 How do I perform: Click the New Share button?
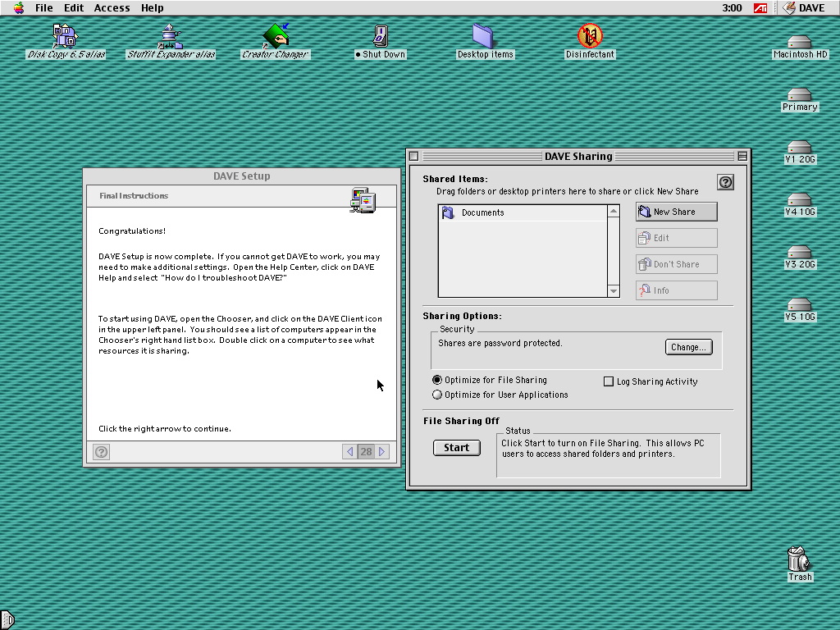[x=677, y=212]
